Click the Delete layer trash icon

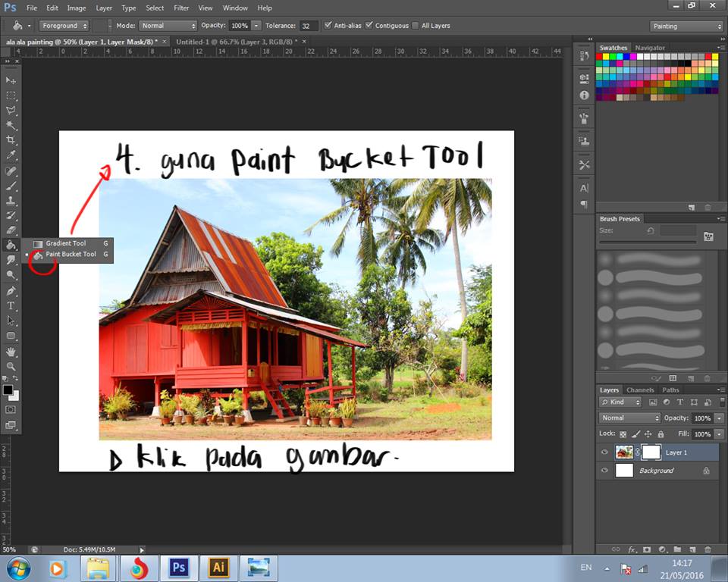[x=708, y=549]
